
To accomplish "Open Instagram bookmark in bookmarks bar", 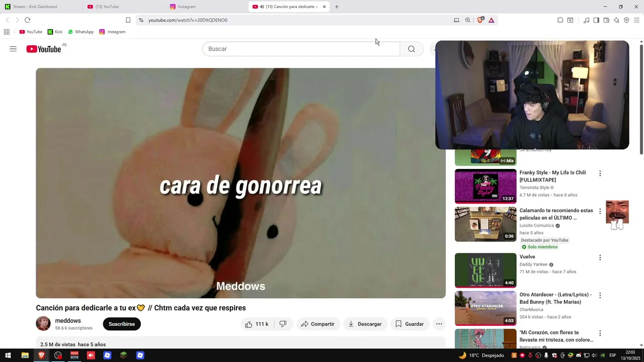I will 112,32.
